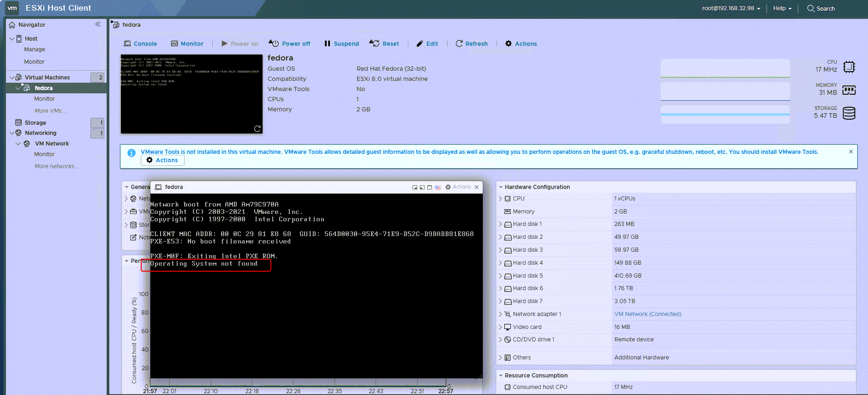Screen dimensions: 868x395
Task: Open the root@192.168.32.98 user dropdown
Action: [x=731, y=8]
